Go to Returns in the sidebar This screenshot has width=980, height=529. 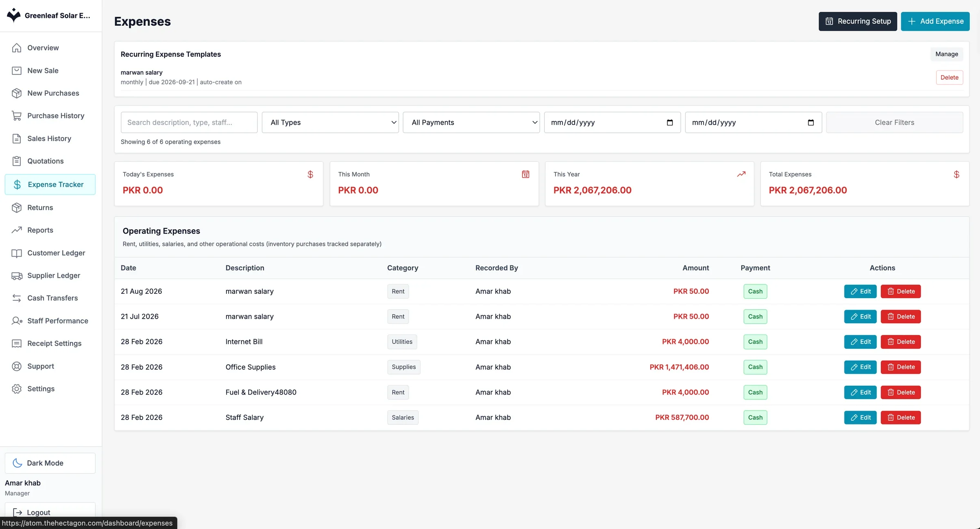tap(50, 208)
